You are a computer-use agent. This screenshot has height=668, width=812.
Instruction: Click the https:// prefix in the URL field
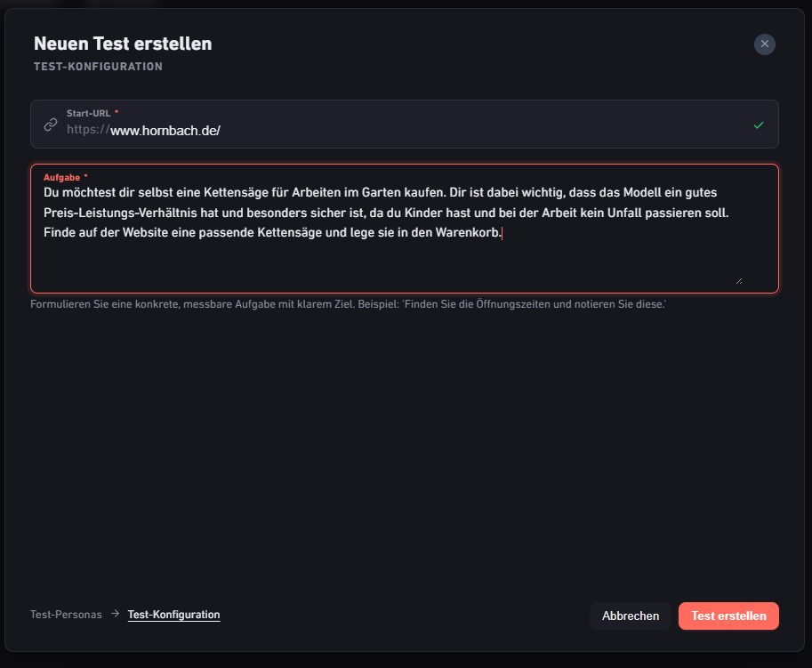88,130
